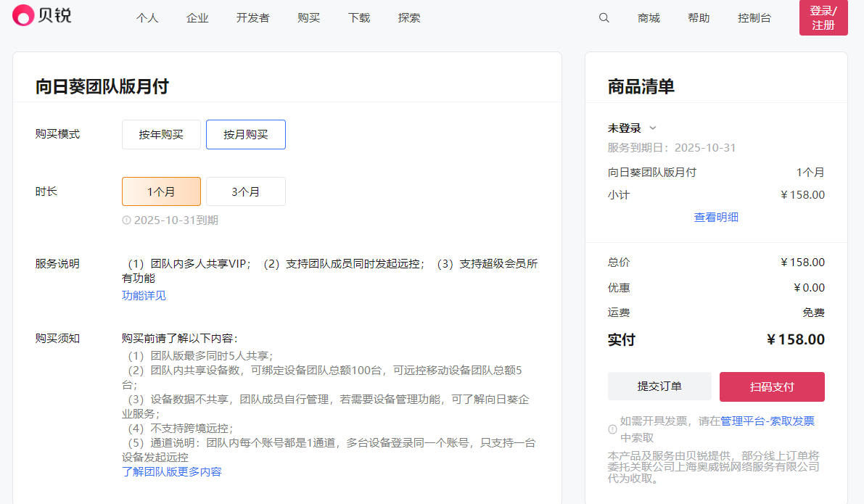Viewport: 864px width, 504px height.
Task: Open the 下载 menu
Action: coord(359,17)
